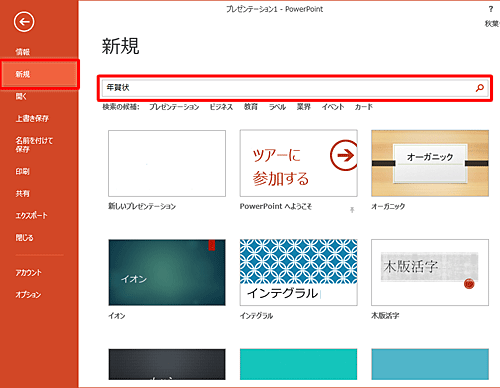The width and height of the screenshot is (500, 388).
Task: Click the ラベル suggested search link
Action: click(x=277, y=107)
